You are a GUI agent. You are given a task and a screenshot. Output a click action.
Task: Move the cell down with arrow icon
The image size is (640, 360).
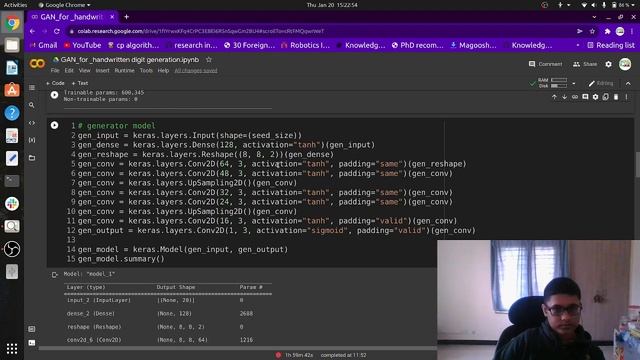(564, 97)
